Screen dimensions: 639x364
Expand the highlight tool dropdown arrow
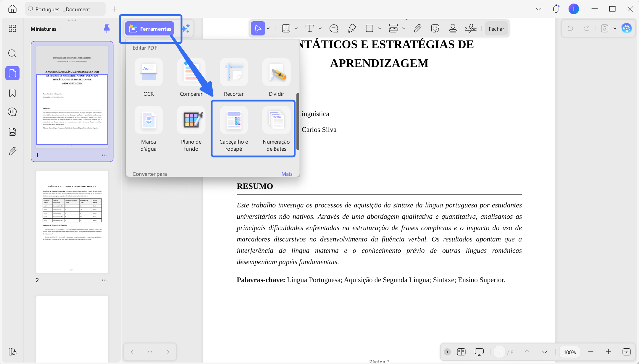(296, 29)
